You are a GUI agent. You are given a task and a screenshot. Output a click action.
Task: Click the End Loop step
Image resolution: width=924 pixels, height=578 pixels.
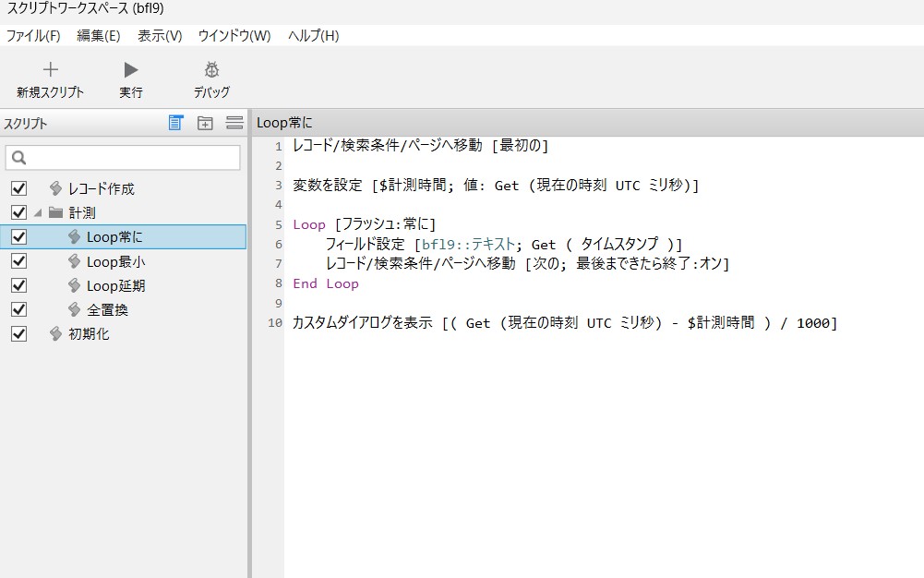point(326,283)
